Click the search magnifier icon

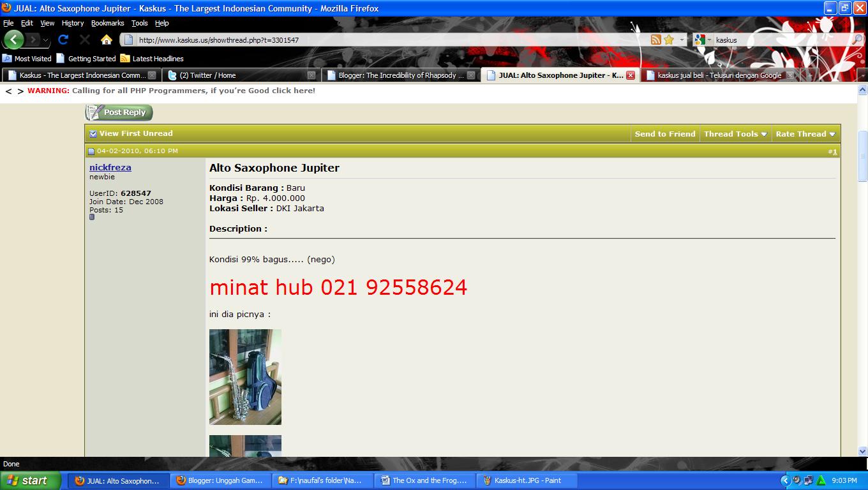point(858,40)
